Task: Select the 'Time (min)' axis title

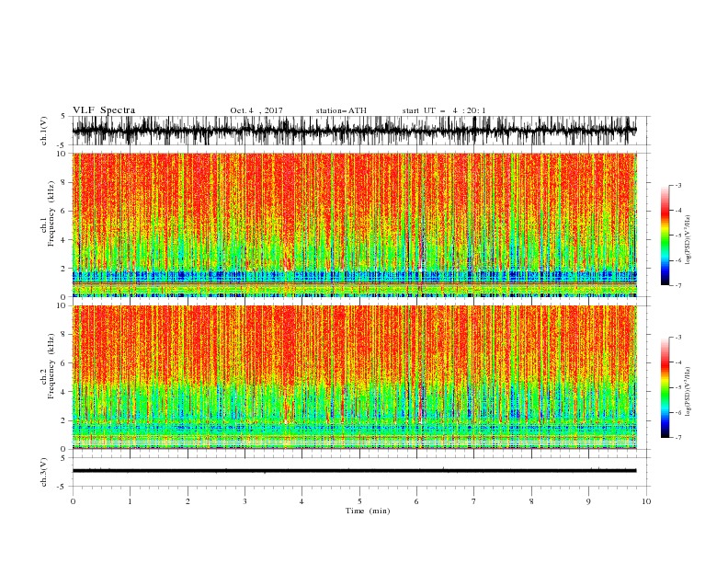Action: coord(368,511)
